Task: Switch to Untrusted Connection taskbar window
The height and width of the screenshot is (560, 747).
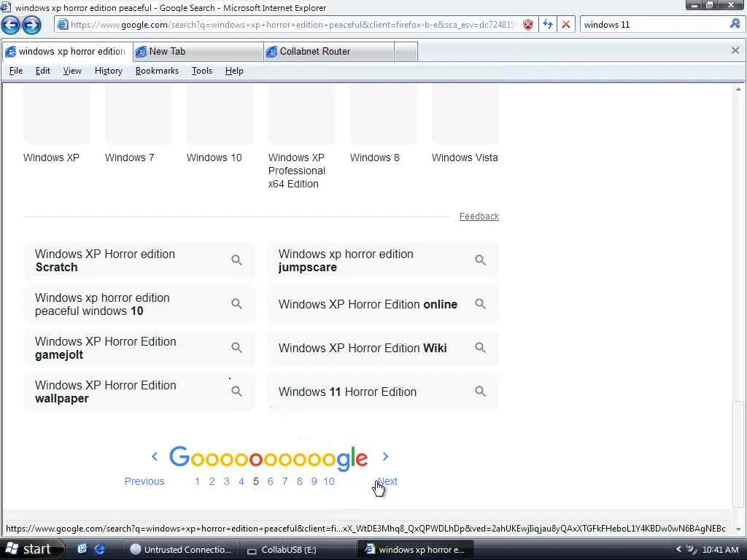Action: pyautogui.click(x=182, y=550)
